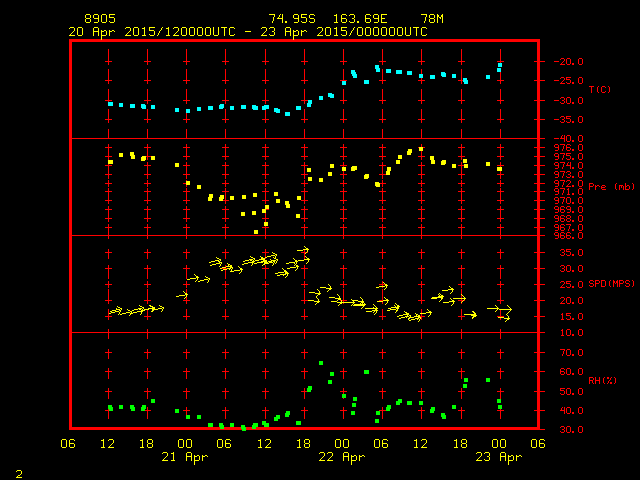The width and height of the screenshot is (640, 480).
Task: Click the 00 hour label above 21 Apr
Action: (185, 444)
